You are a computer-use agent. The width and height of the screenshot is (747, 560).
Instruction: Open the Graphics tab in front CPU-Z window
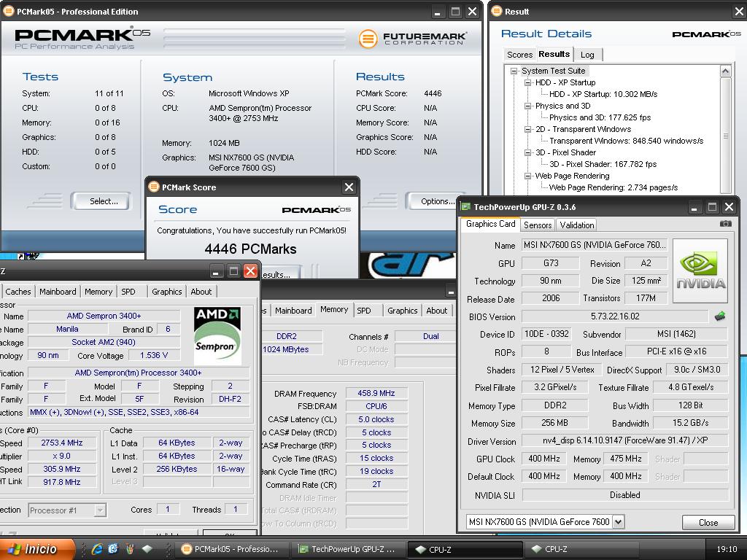click(x=167, y=292)
